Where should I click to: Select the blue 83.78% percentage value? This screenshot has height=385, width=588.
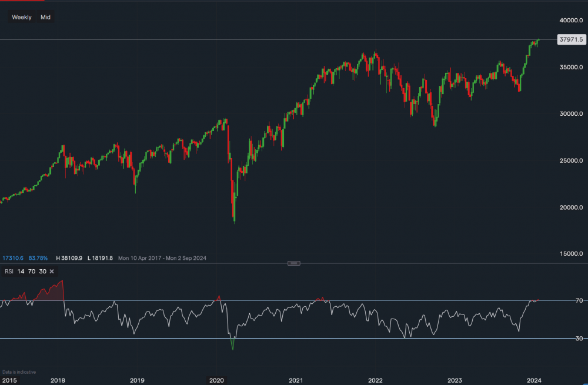pyautogui.click(x=37, y=258)
